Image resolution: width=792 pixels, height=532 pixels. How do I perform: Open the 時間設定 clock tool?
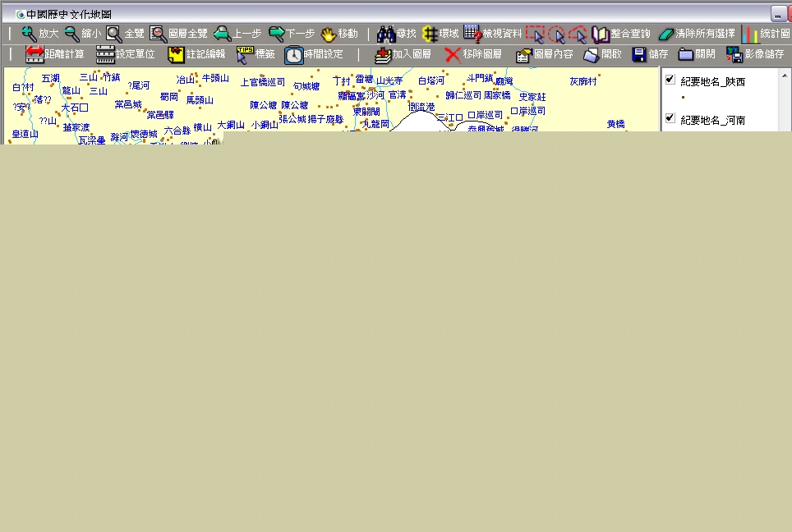[293, 55]
